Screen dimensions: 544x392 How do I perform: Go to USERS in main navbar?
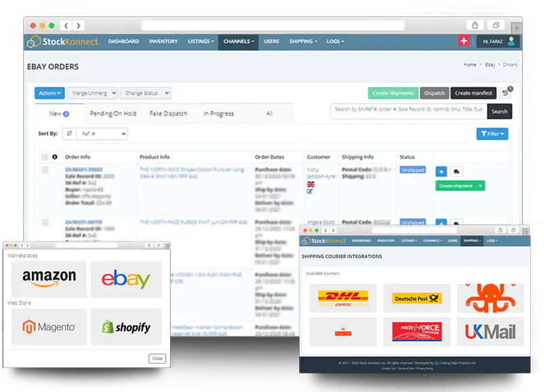tap(271, 41)
